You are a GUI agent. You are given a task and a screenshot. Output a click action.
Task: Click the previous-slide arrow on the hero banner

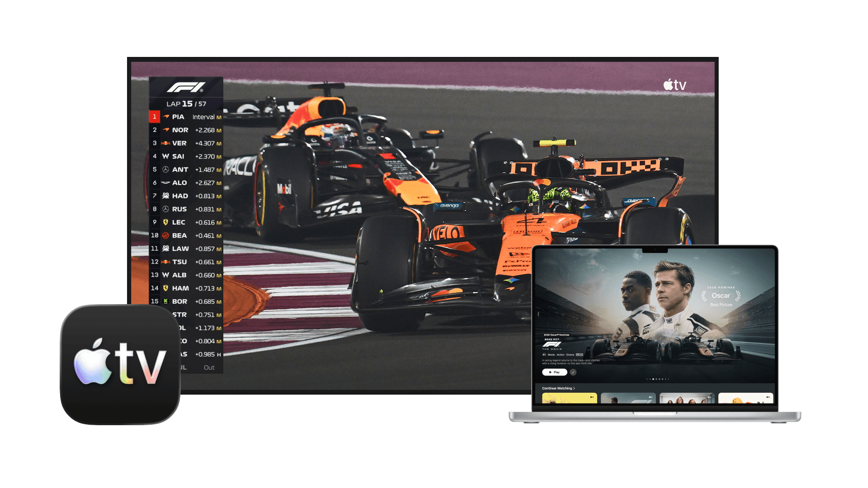538,314
